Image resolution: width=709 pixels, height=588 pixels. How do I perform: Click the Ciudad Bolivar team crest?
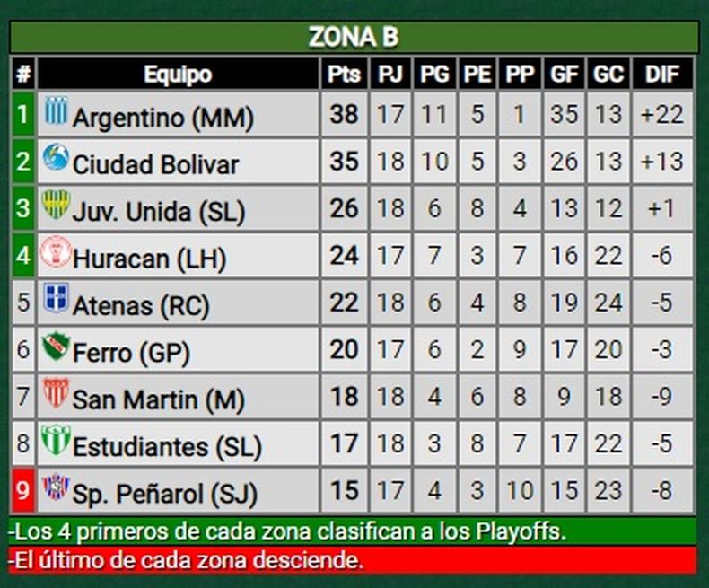tap(56, 159)
